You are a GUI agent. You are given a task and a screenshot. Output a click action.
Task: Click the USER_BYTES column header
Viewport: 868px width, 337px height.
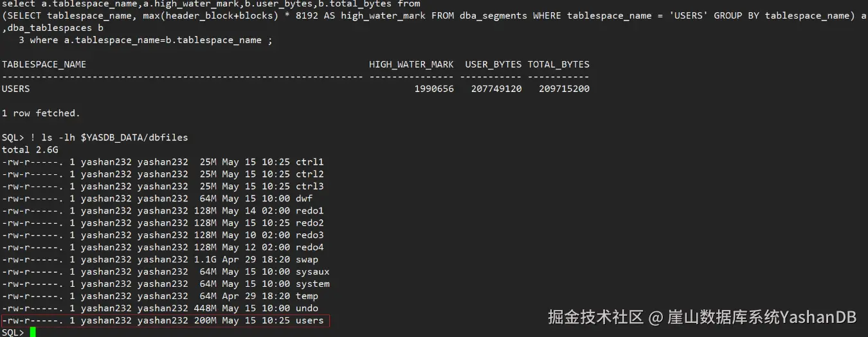coord(493,64)
